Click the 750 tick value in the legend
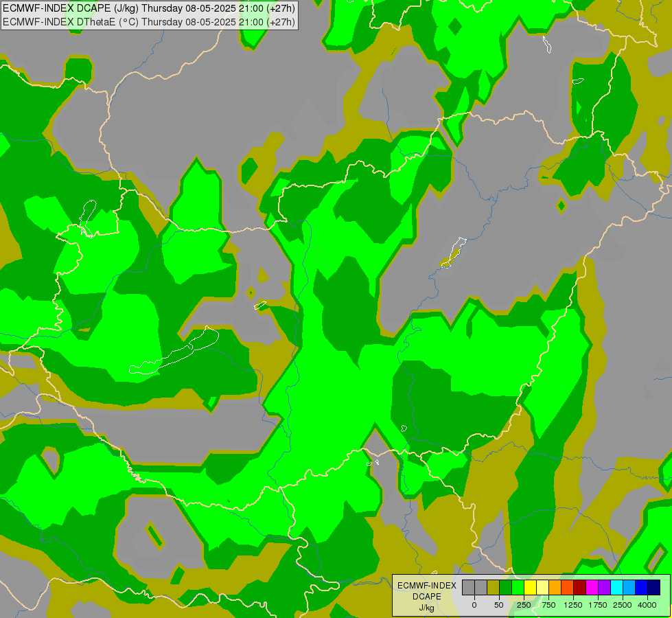This screenshot has width=672, height=618. pos(548,605)
